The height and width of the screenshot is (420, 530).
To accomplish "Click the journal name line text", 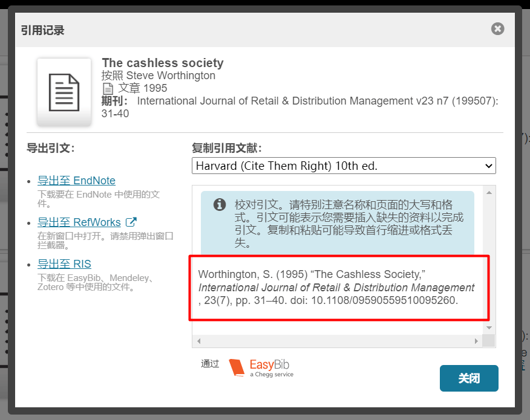I will (x=300, y=107).
